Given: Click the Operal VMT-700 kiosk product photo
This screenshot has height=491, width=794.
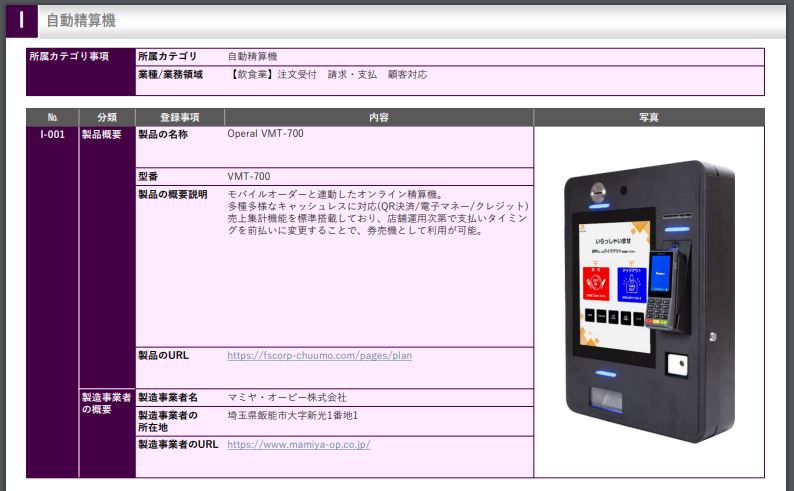Looking at the screenshot, I should coord(650,301).
